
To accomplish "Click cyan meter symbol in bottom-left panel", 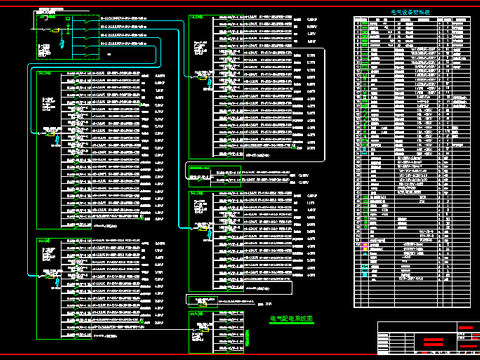I will (x=57, y=282).
